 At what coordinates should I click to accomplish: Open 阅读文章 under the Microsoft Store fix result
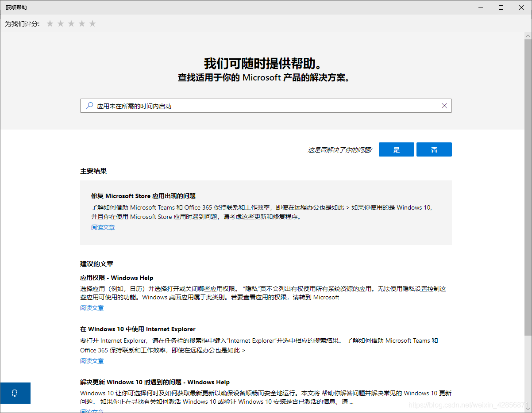pyautogui.click(x=103, y=227)
